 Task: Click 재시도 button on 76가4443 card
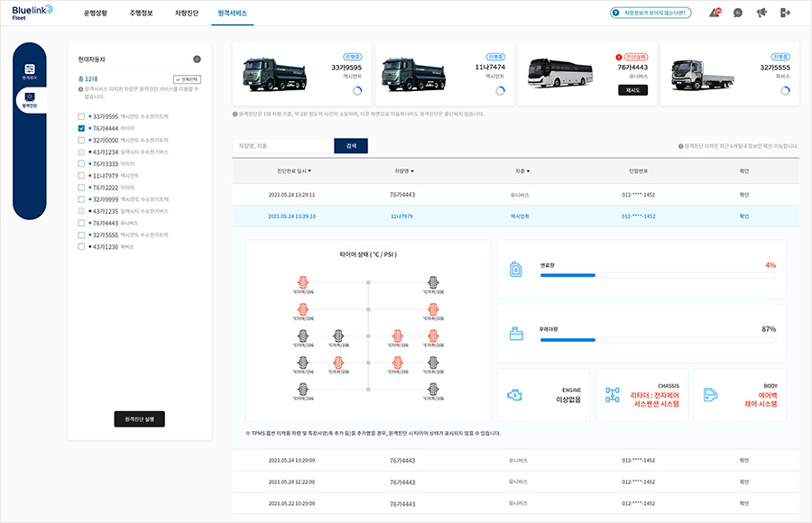click(632, 90)
